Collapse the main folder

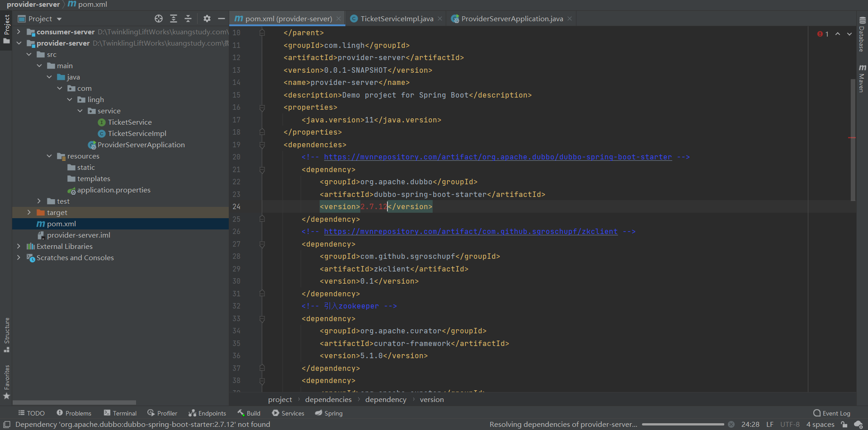39,65
